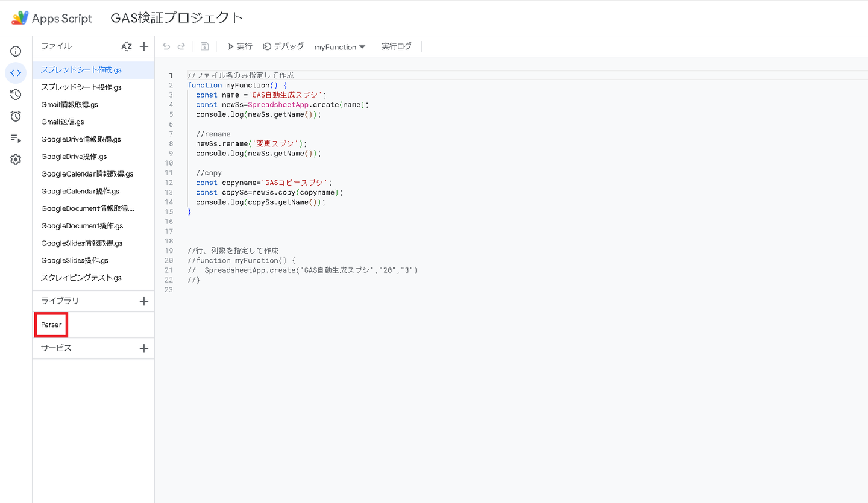
Task: Open the Triggers alarm clock icon
Action: [x=16, y=116]
